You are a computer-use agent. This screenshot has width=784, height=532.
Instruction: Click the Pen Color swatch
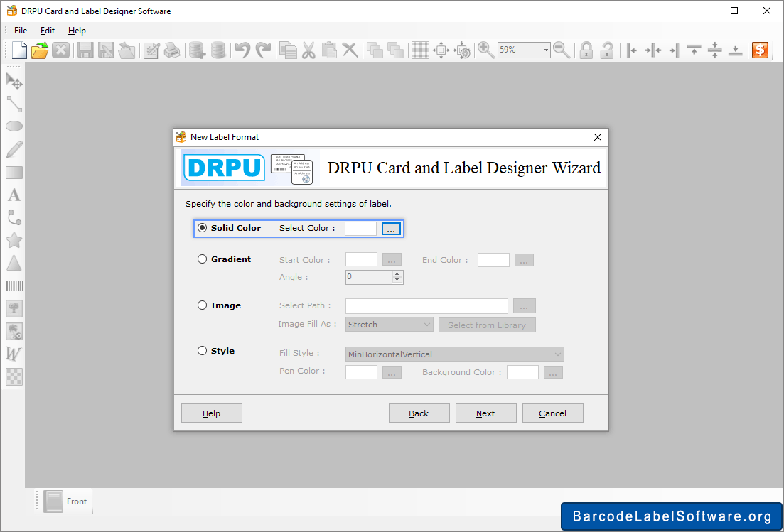coord(361,372)
